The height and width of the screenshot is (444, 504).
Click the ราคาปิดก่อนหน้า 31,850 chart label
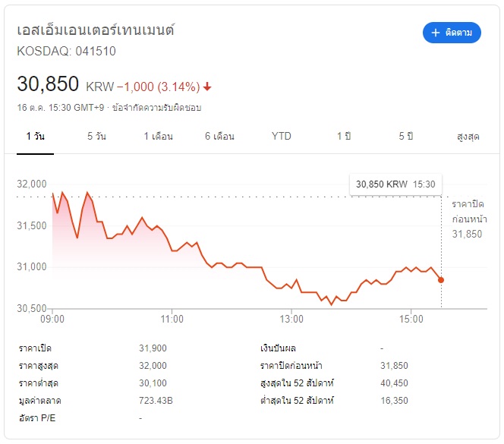pyautogui.click(x=469, y=219)
